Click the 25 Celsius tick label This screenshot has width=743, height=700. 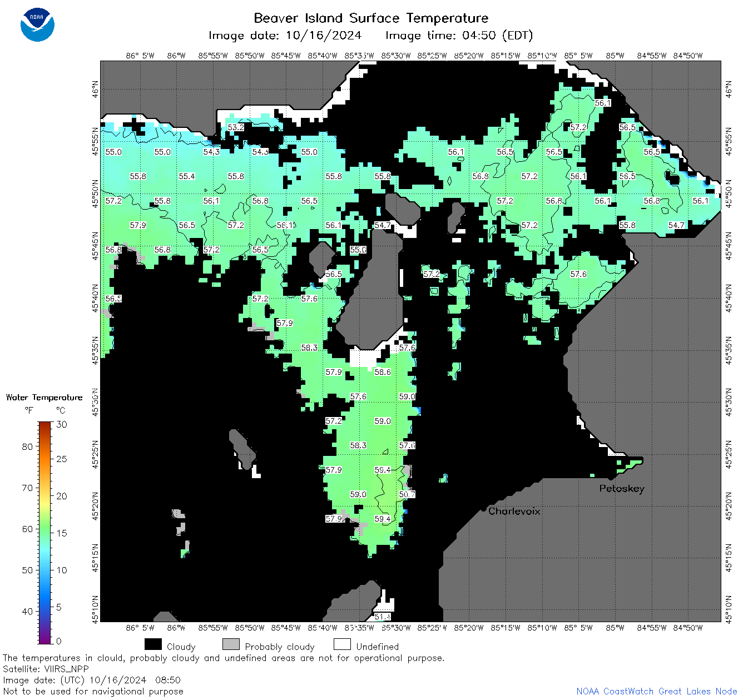pyautogui.click(x=62, y=459)
